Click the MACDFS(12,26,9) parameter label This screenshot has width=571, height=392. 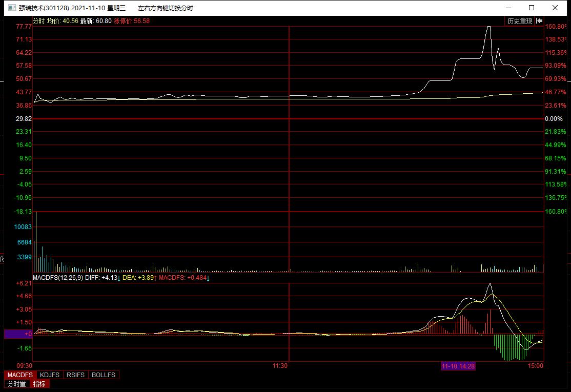(x=58, y=278)
